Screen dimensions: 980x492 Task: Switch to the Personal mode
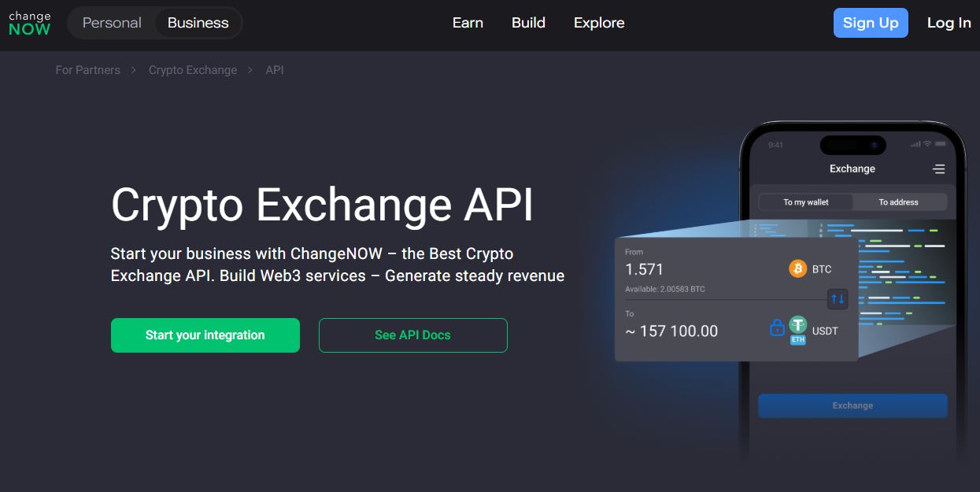112,23
